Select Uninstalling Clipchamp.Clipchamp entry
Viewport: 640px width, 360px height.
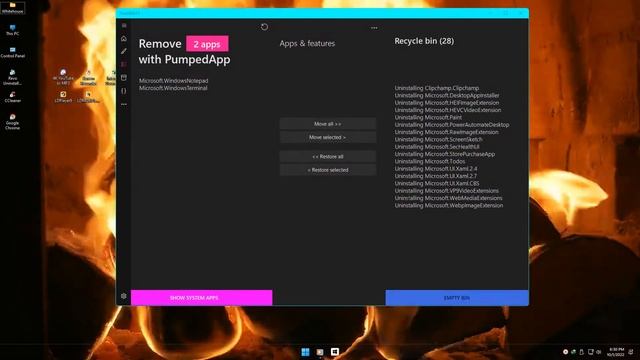437,88
